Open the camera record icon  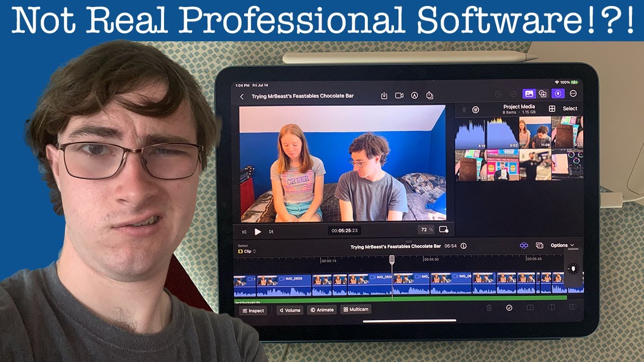pos(399,96)
